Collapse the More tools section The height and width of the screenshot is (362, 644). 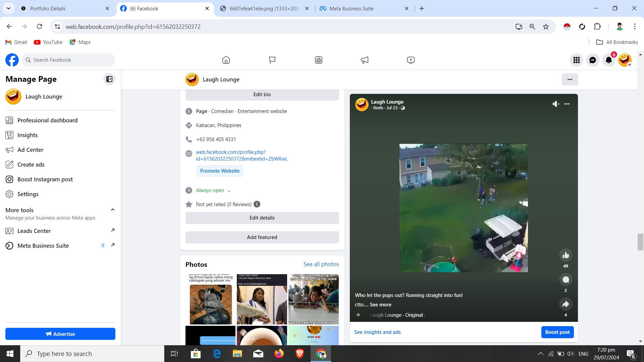point(113,210)
